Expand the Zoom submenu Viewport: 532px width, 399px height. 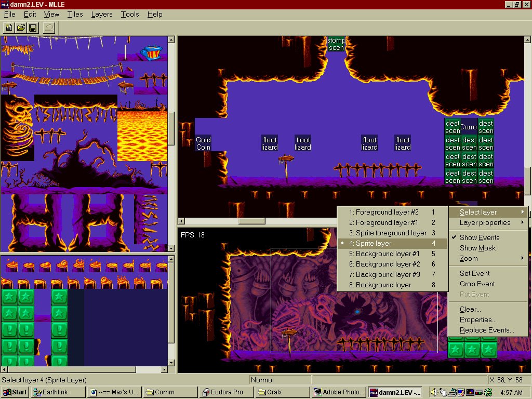[x=488, y=259]
